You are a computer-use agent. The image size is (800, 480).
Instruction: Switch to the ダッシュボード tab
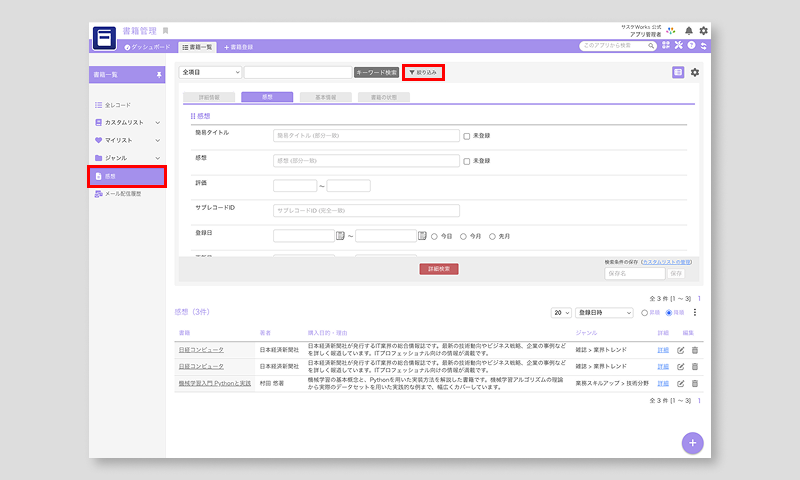147,47
